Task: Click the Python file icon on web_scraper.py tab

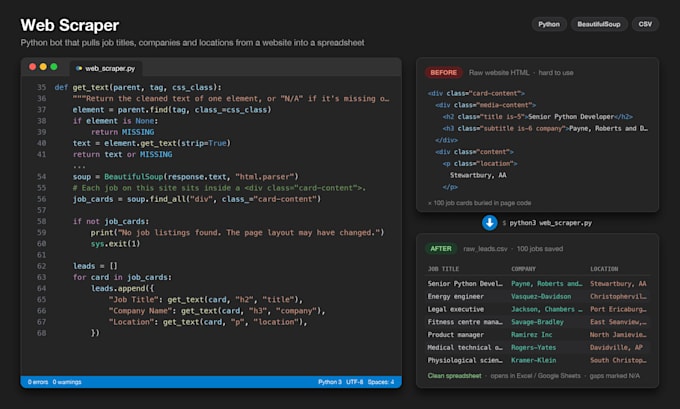Action: point(79,69)
